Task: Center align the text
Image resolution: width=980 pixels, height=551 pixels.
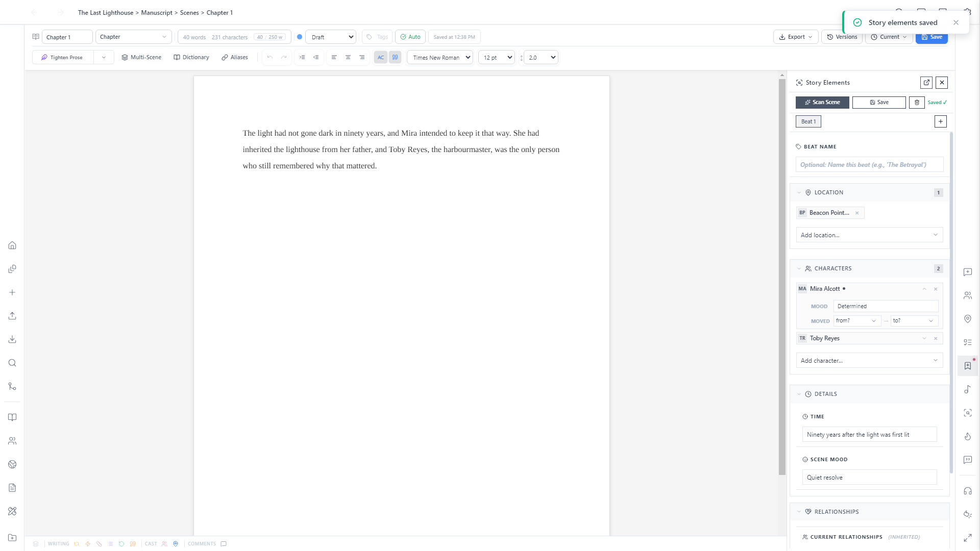Action: (348, 57)
